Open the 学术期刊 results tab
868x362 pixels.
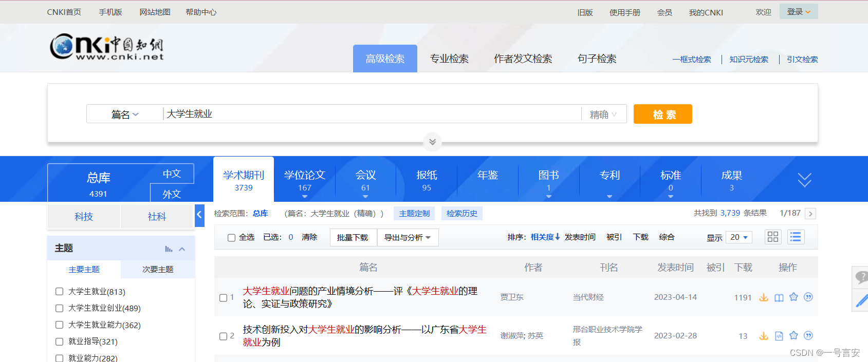click(x=244, y=180)
